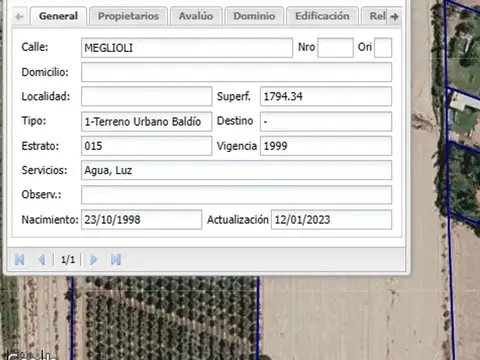Viewport: 480px width, 360px height.
Task: Click the Estrato: label
Action: click(x=40, y=146)
